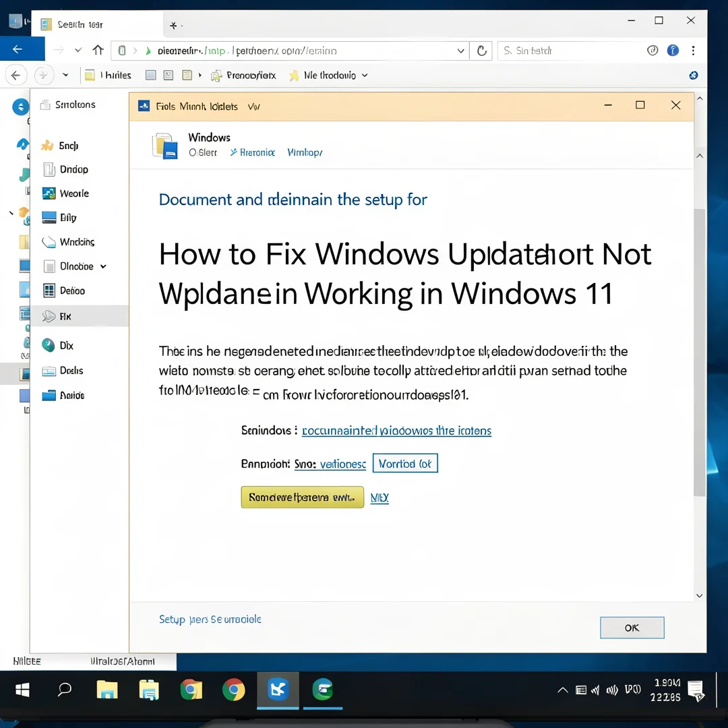
Task: Open File Explorer from the taskbar
Action: tap(107, 690)
